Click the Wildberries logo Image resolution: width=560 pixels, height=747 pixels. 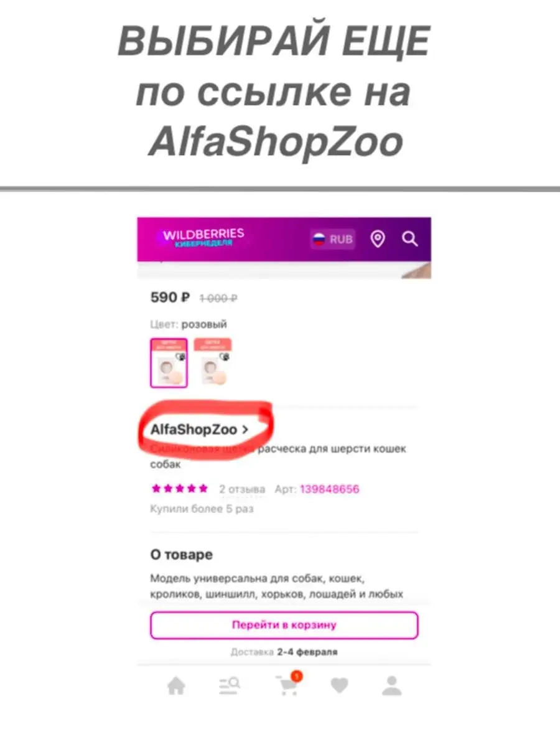pyautogui.click(x=203, y=238)
